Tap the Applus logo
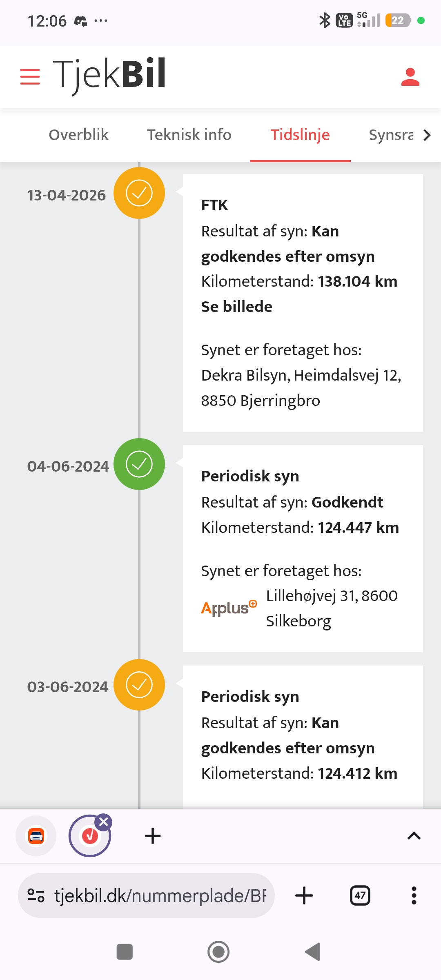Image resolution: width=441 pixels, height=980 pixels. [x=229, y=608]
